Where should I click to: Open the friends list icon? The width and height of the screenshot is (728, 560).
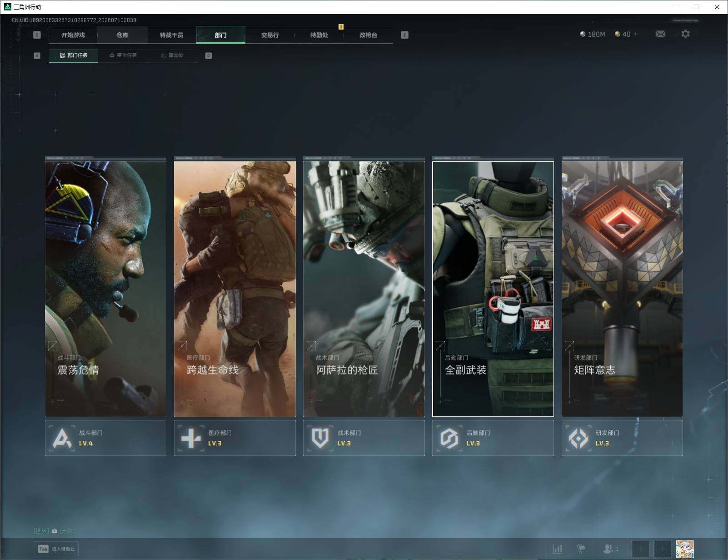pyautogui.click(x=610, y=549)
